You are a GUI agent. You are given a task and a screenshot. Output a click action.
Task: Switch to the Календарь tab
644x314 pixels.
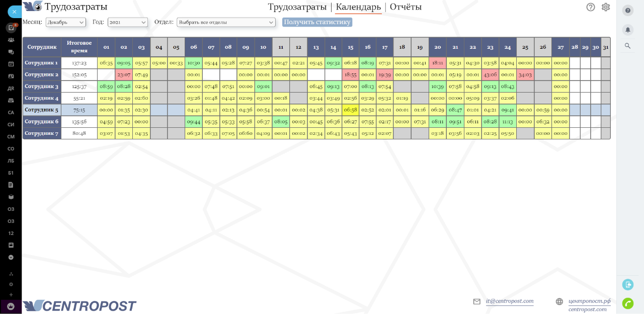pyautogui.click(x=358, y=7)
